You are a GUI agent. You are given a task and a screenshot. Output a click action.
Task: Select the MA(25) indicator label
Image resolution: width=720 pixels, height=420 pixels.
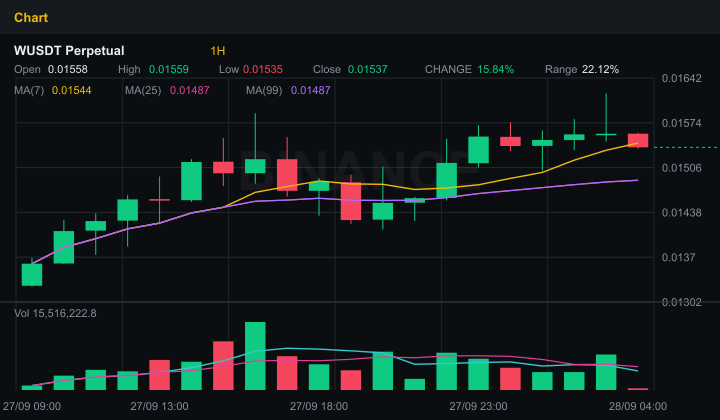point(143,90)
